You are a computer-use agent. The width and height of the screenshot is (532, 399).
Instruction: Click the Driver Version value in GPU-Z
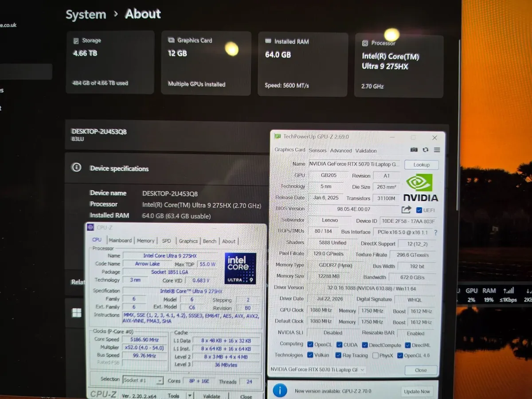(372, 288)
